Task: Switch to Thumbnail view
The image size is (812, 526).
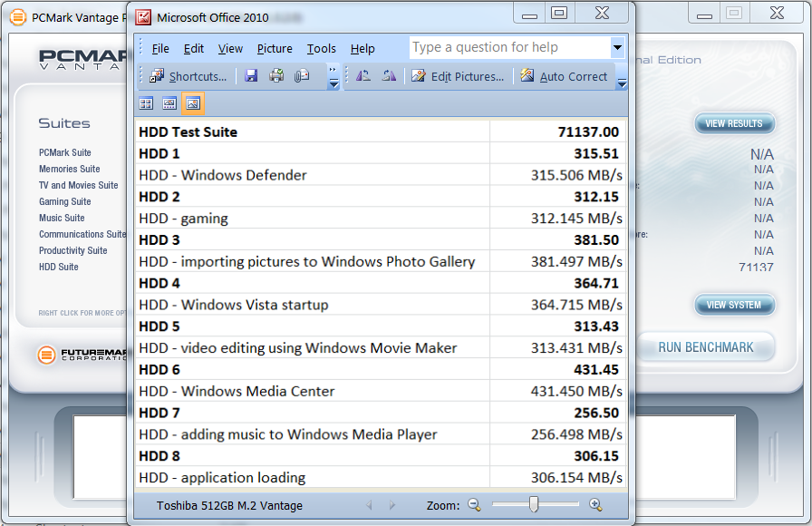Action: [145, 104]
